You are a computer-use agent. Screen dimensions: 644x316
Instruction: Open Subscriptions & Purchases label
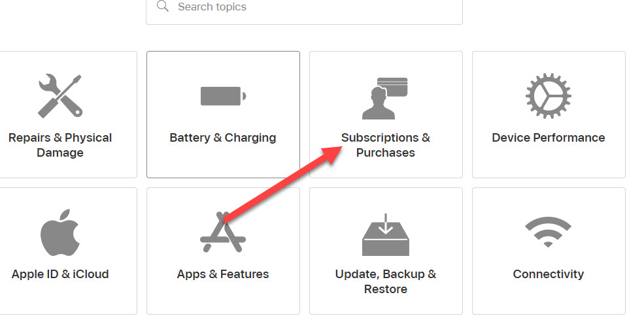coord(386,145)
